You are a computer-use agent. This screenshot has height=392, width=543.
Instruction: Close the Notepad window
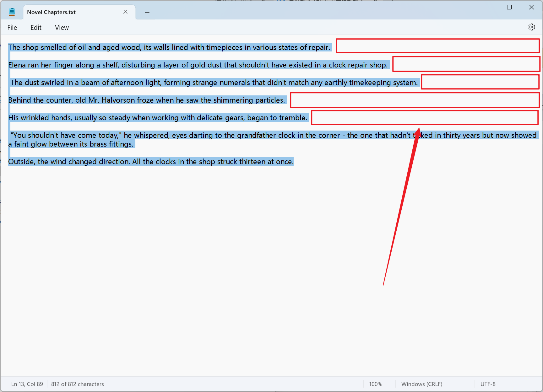tap(531, 7)
